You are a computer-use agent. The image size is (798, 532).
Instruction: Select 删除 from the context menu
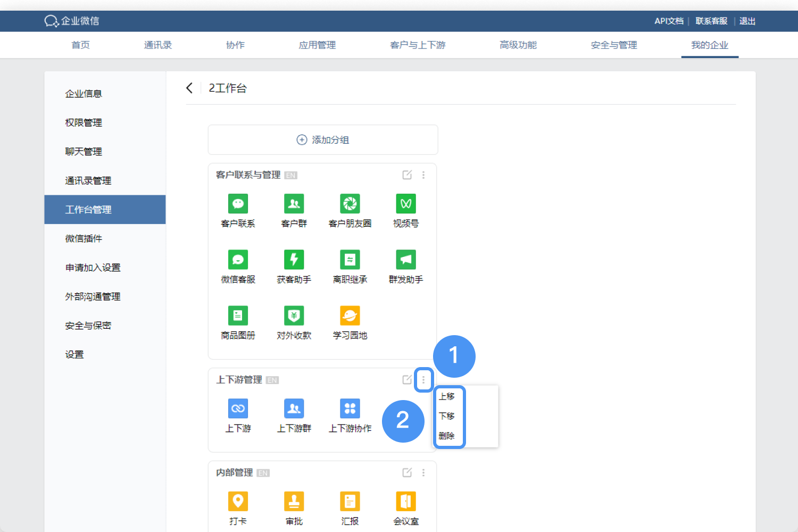(x=448, y=436)
